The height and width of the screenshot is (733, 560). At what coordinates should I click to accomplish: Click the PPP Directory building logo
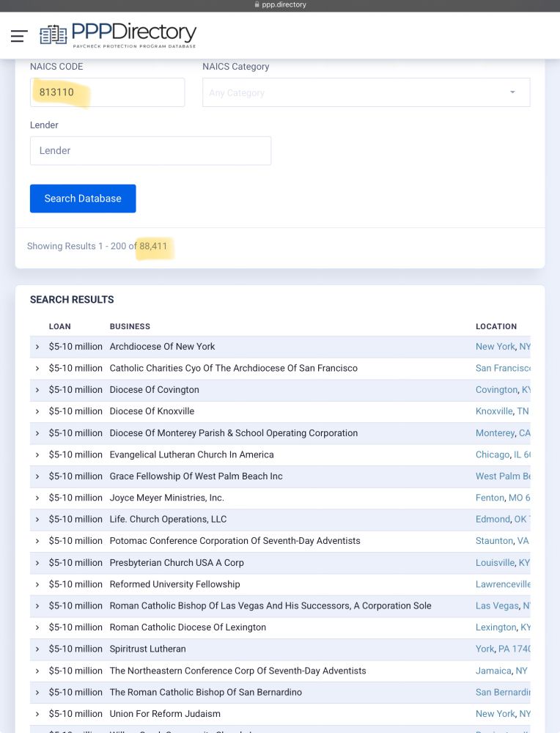[x=52, y=33]
